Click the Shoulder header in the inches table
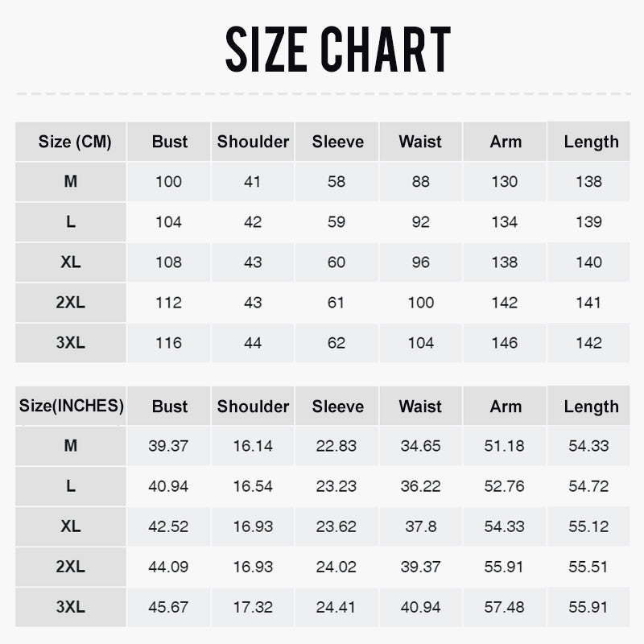Image resolution: width=644 pixels, height=644 pixels. coord(253,407)
